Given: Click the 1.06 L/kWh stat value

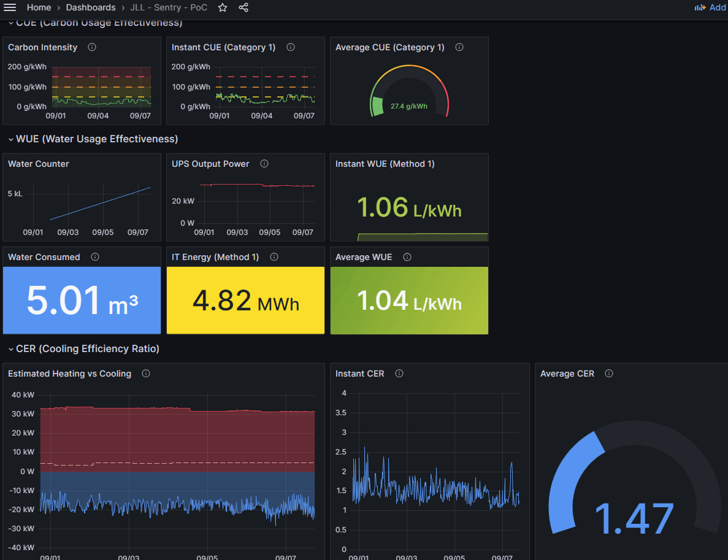Looking at the screenshot, I should [x=409, y=207].
